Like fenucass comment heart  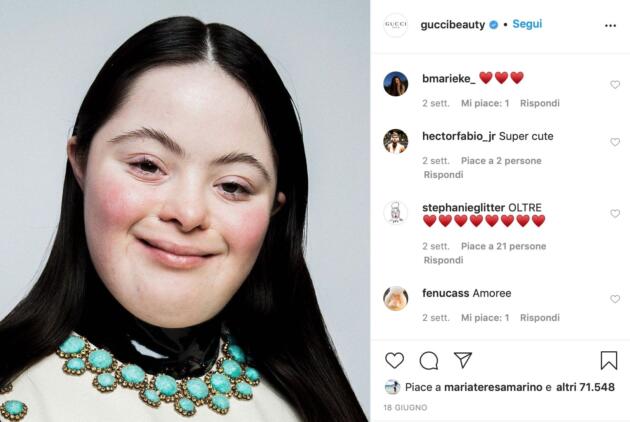(615, 299)
